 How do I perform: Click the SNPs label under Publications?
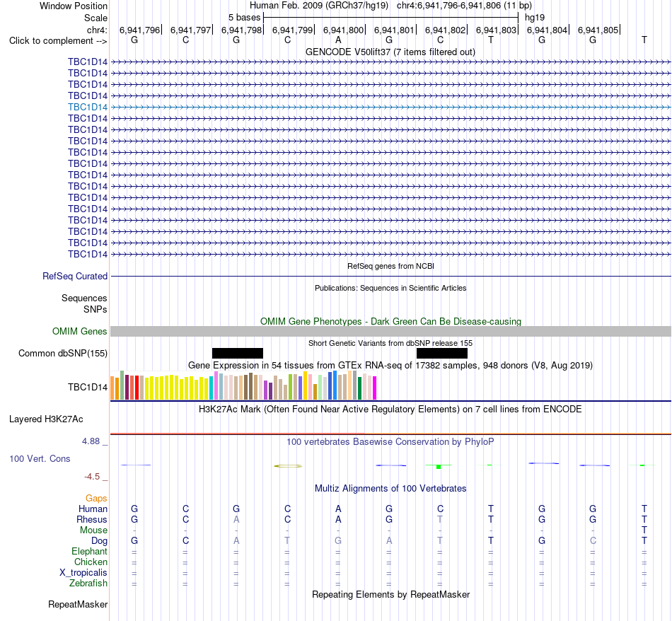(x=95, y=309)
